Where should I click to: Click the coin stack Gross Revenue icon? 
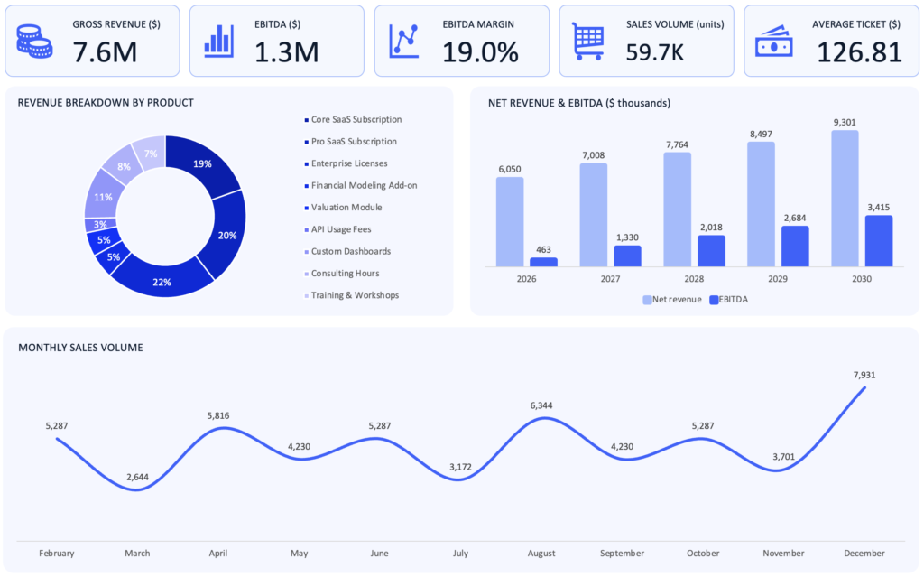[34, 41]
